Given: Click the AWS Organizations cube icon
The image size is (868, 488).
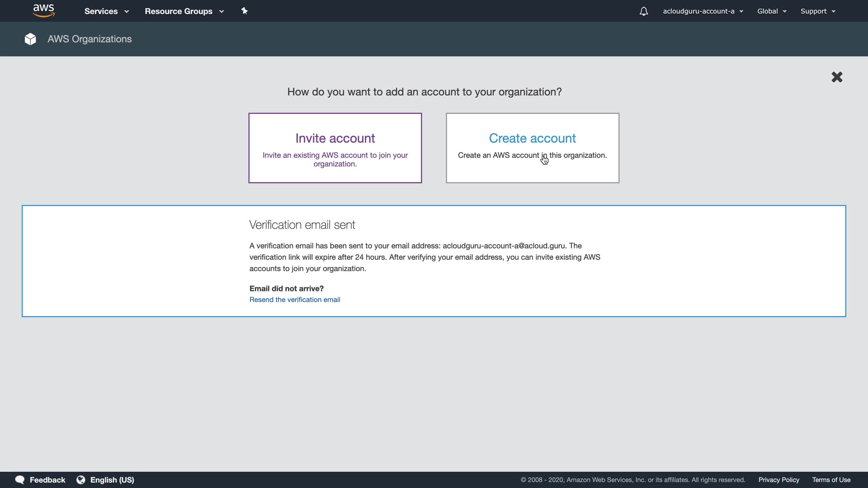Looking at the screenshot, I should 30,39.
